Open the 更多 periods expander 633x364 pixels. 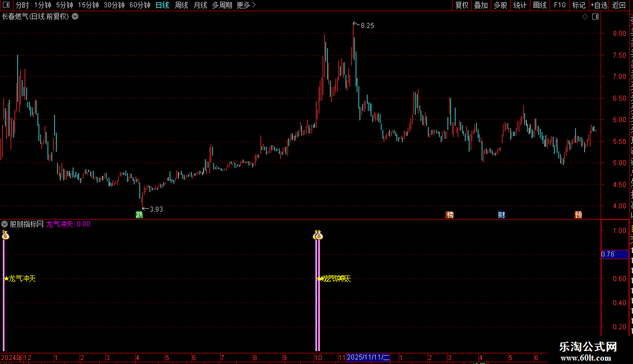click(x=246, y=5)
